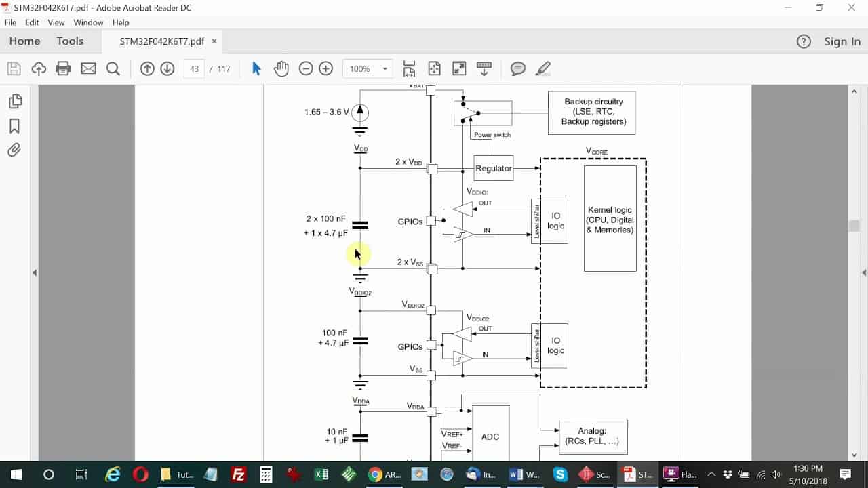Open the Action Center notifications
This screenshot has height=488, width=868.
coord(846,474)
